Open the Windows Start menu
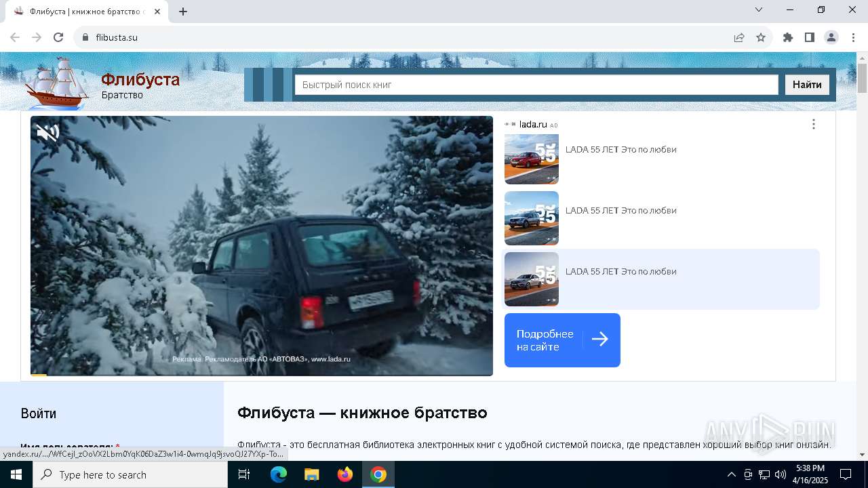868x488 pixels. pyautogui.click(x=16, y=474)
